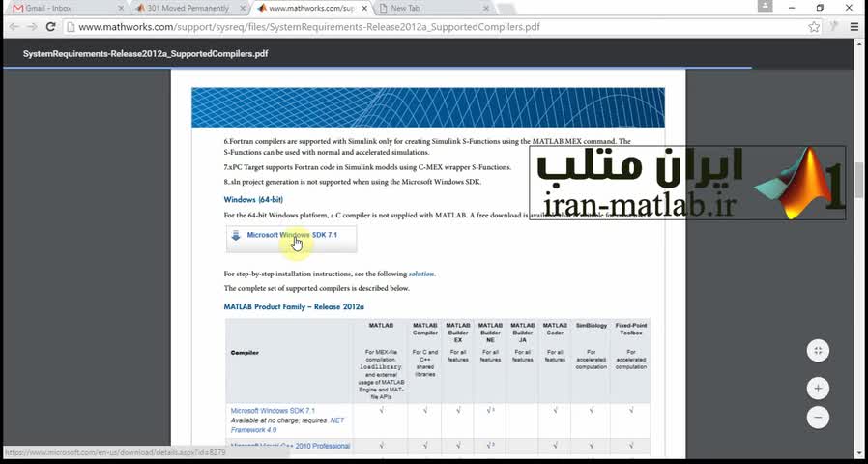868x464 pixels.
Task: Switch to the New Tab tab
Action: (x=433, y=9)
